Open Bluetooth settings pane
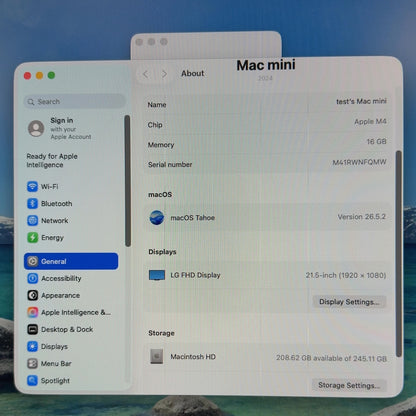The height and width of the screenshot is (416, 416). coord(50,203)
